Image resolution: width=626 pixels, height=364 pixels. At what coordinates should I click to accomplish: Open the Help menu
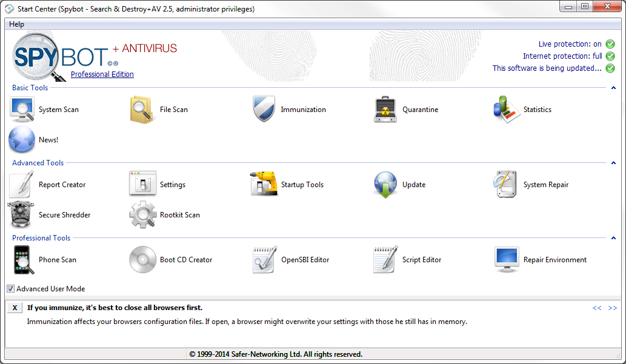click(17, 24)
